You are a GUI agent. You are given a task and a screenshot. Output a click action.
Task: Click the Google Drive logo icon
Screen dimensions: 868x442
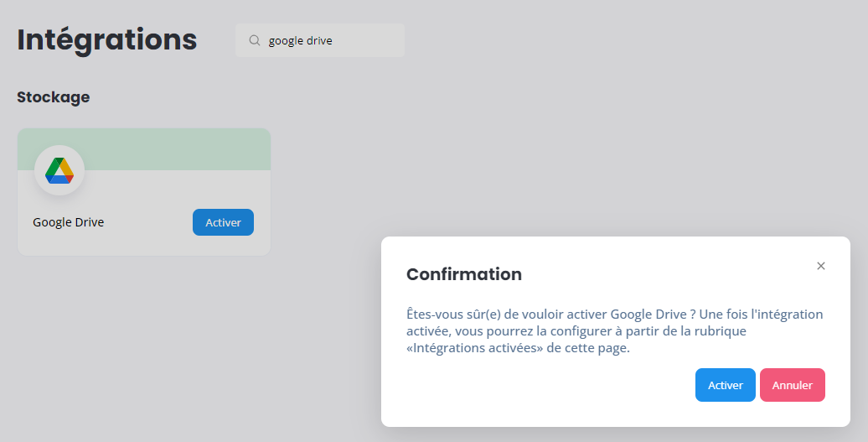tap(59, 170)
